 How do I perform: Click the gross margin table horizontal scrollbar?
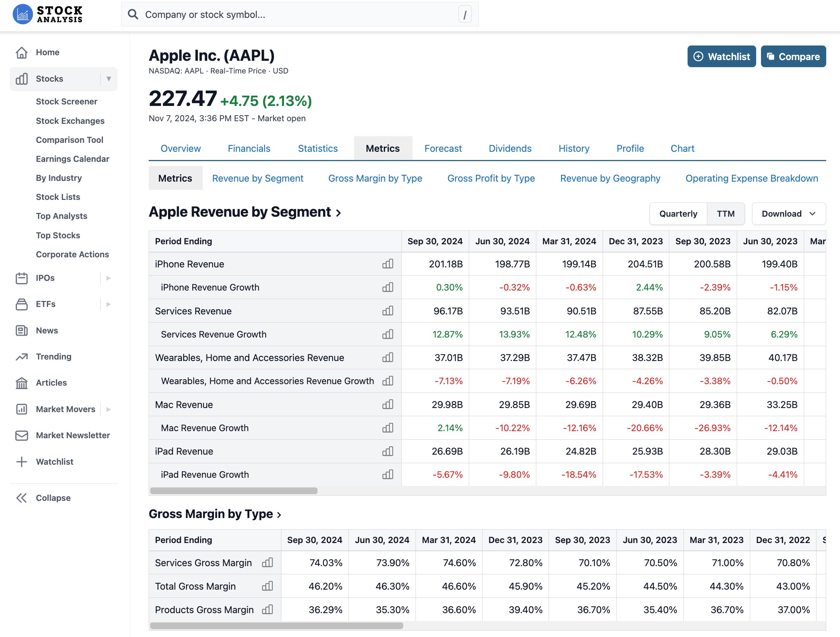tap(277, 625)
